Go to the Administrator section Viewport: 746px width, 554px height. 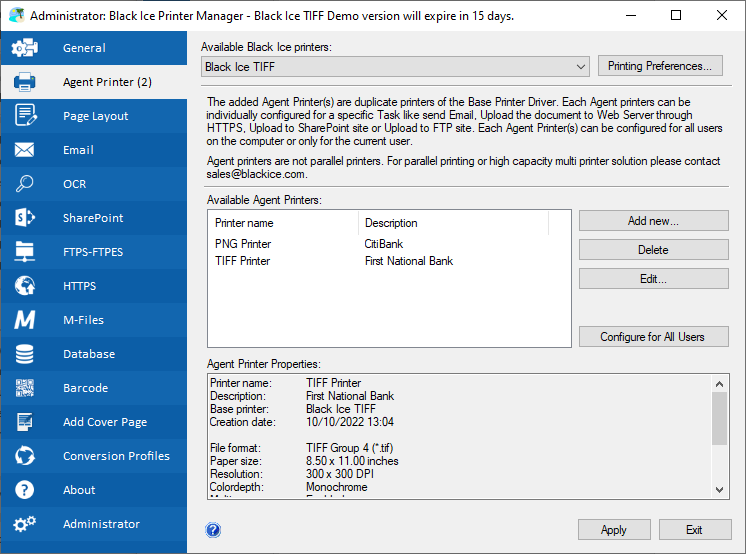(101, 524)
